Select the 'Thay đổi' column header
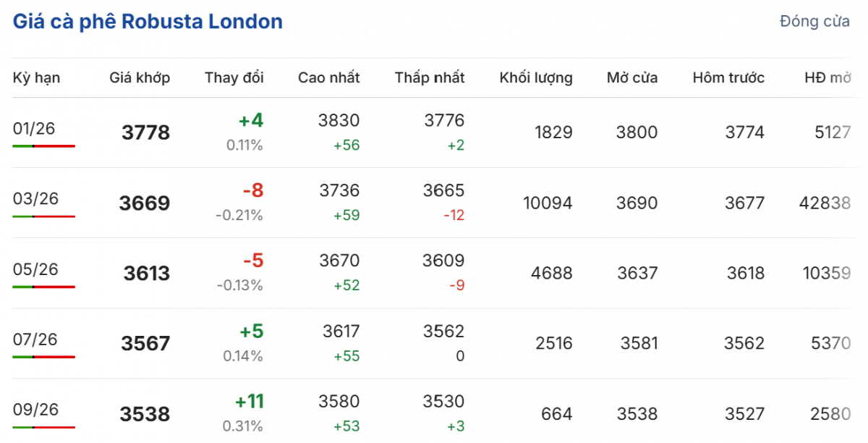868x443 pixels. tap(234, 77)
